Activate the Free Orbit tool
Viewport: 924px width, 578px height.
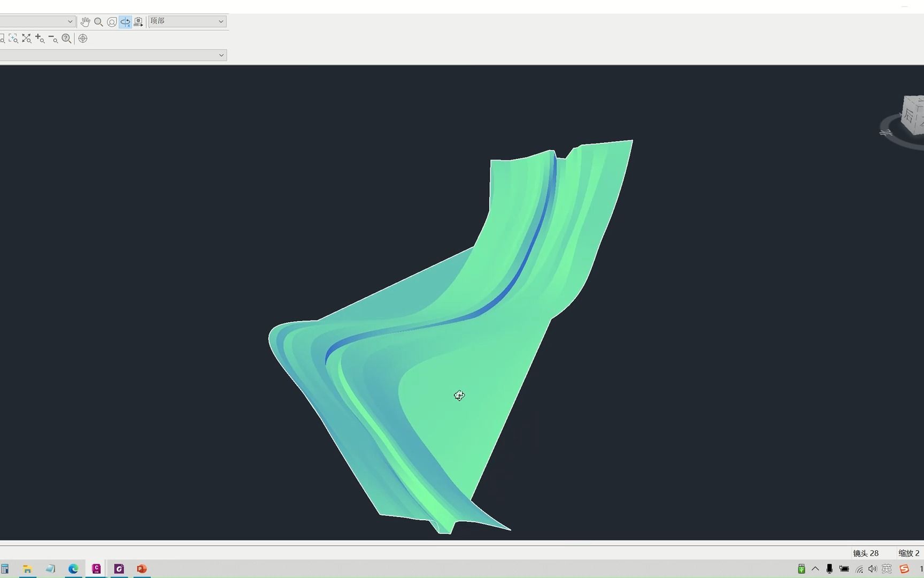click(112, 22)
